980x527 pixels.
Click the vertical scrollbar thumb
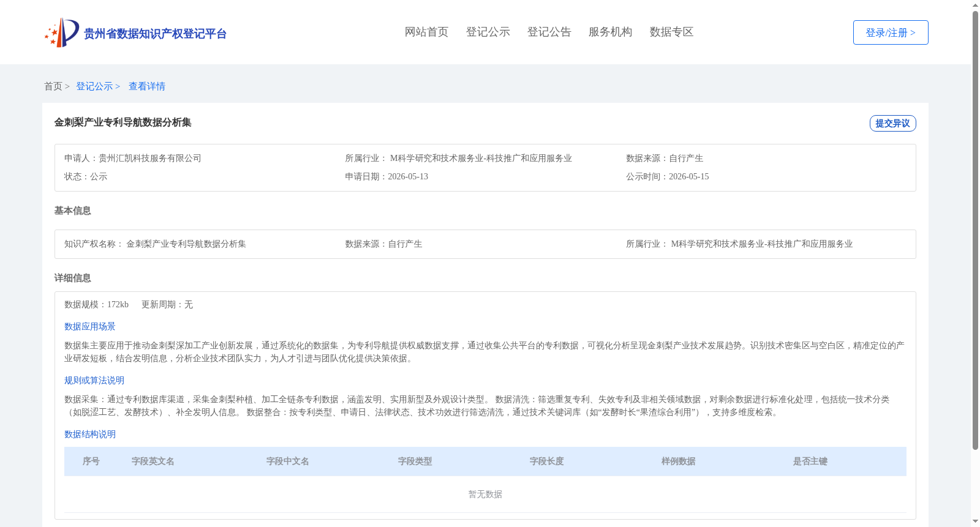click(975, 230)
